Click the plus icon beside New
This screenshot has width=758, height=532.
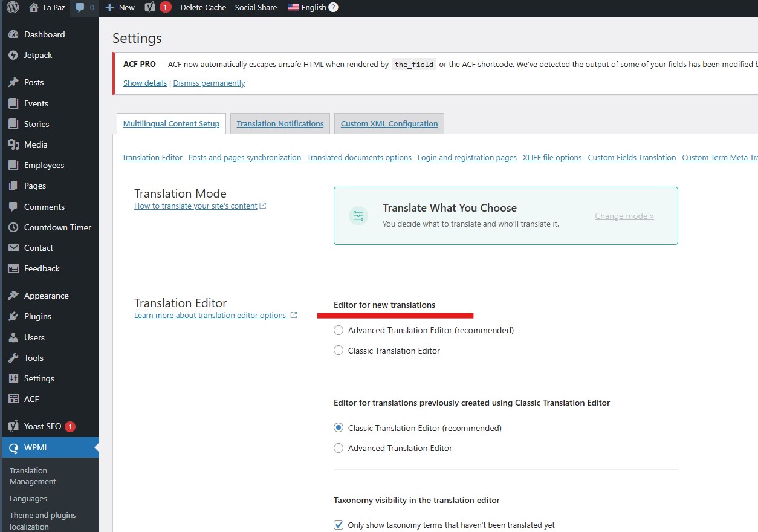tap(109, 8)
